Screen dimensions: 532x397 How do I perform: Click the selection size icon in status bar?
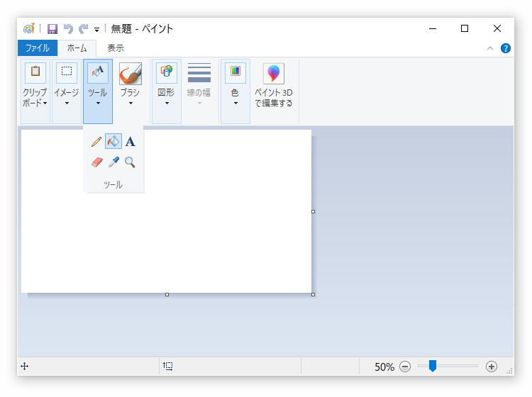coord(168,366)
